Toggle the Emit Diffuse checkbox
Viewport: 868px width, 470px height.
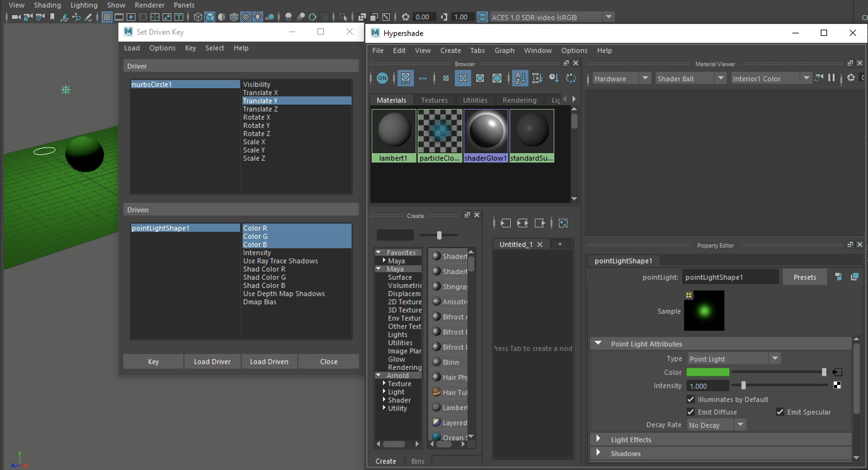(690, 412)
